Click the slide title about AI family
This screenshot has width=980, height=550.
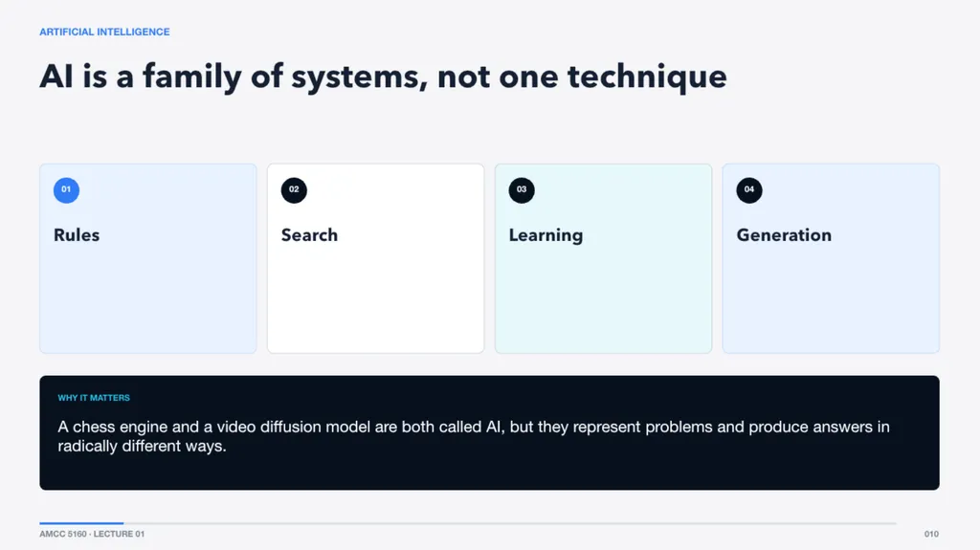[x=383, y=77]
